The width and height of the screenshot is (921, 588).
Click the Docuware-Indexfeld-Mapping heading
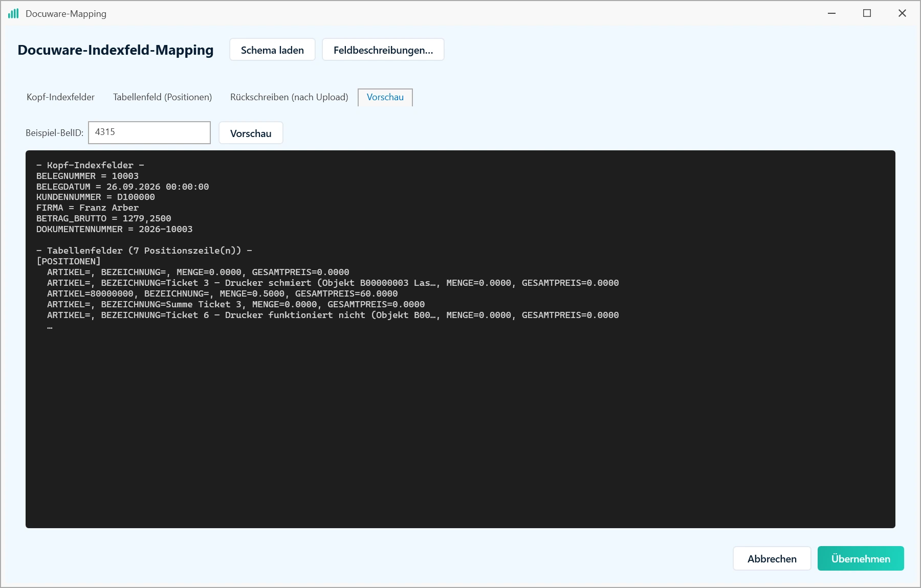116,50
